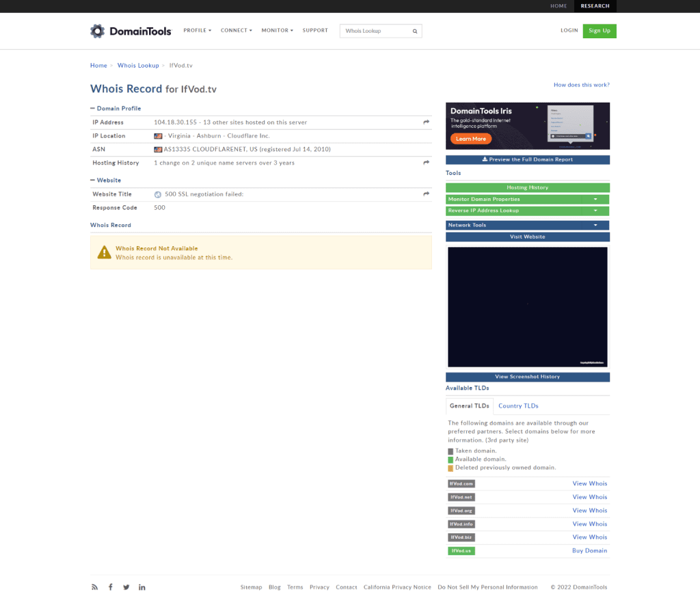Open Do Not Sell My Personal Information
The width and height of the screenshot is (700, 599).
(x=487, y=587)
